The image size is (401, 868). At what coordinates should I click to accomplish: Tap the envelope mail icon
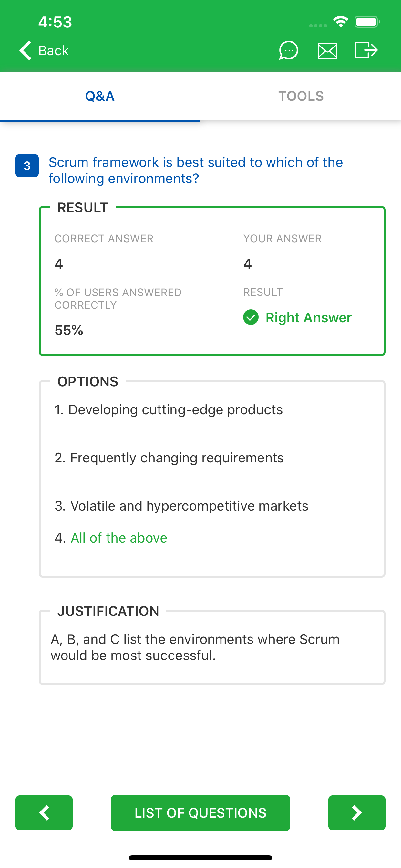(x=327, y=51)
